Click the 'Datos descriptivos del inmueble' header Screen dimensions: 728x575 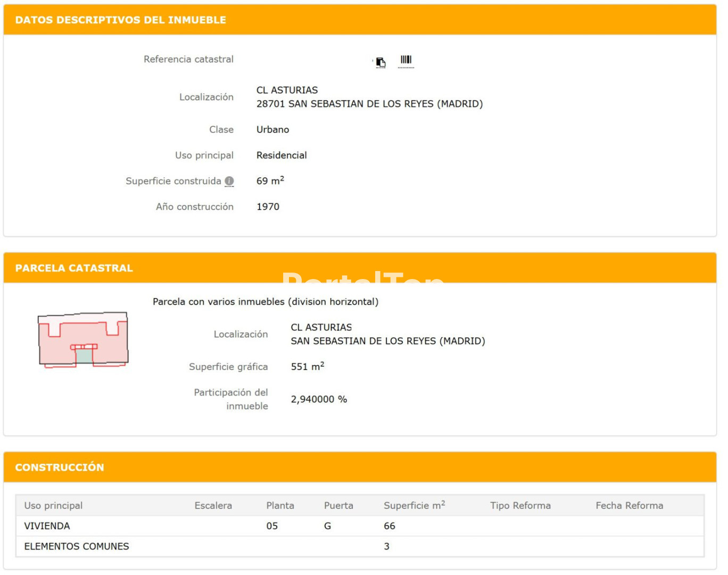coord(120,20)
